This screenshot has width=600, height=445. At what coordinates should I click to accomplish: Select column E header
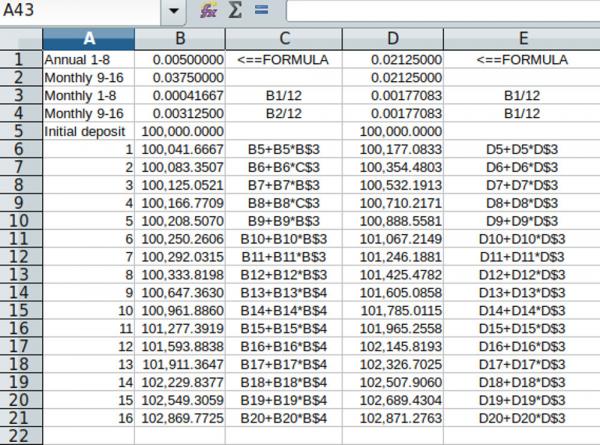[x=521, y=39]
